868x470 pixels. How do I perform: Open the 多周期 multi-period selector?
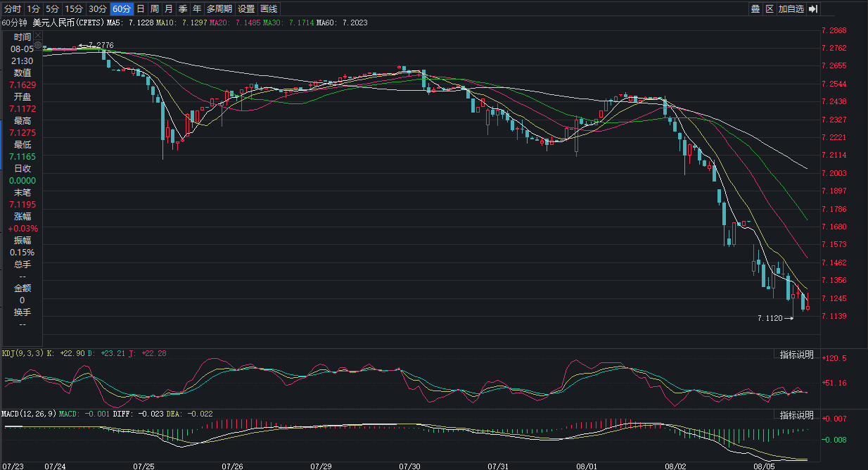pos(219,9)
